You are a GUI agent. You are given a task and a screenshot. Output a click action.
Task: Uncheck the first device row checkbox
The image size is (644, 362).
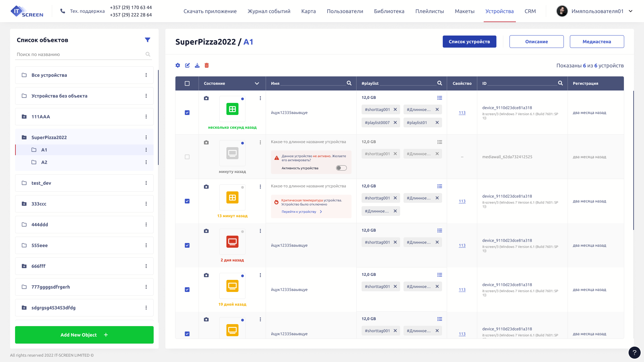click(x=187, y=113)
